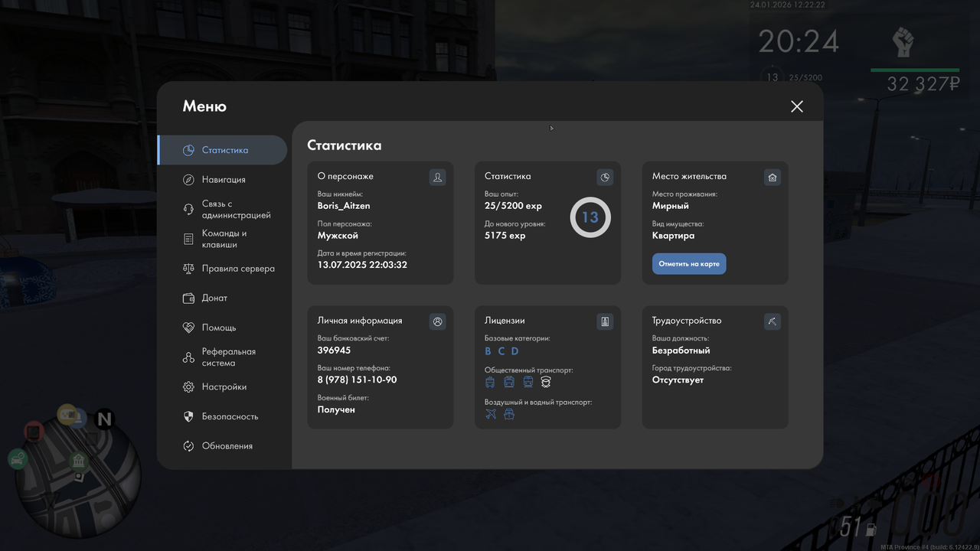Screen dimensions: 980x551
Task: Click the Квартира property type
Action: 674,236
